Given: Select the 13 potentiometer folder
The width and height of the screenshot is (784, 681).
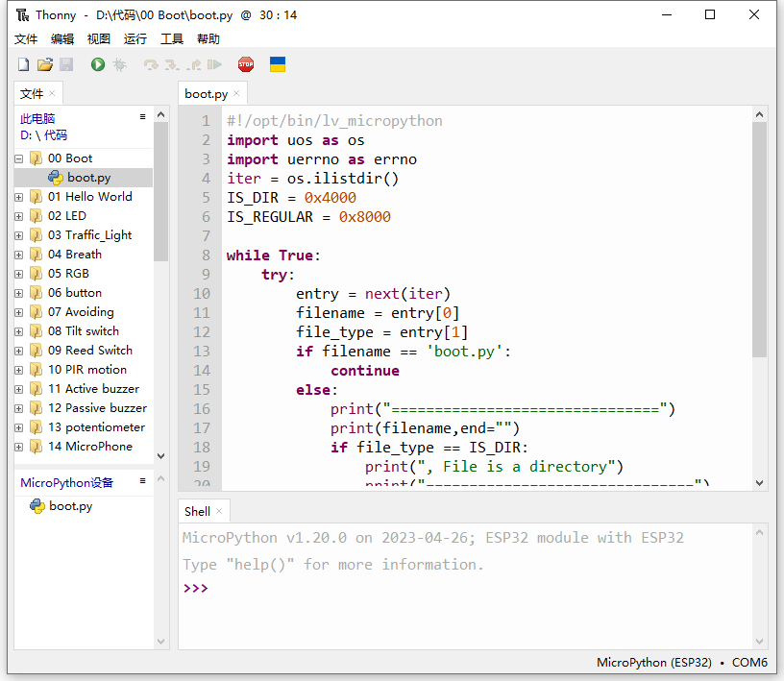Looking at the screenshot, I should (x=84, y=427).
